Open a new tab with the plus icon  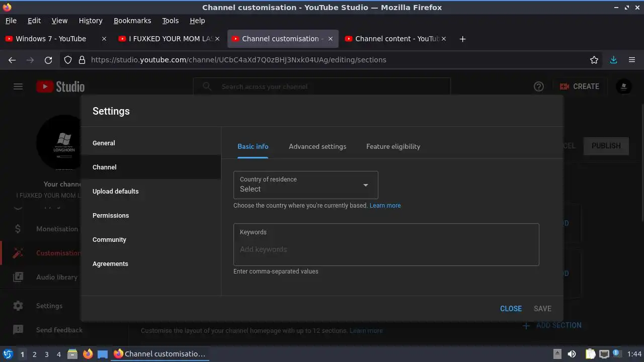[x=462, y=39]
